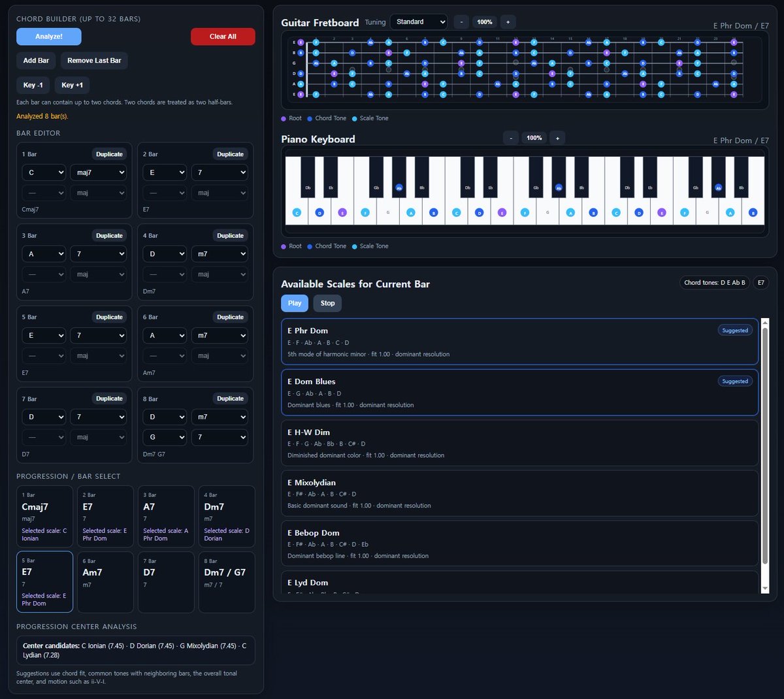This screenshot has width=784, height=699.
Task: Open Bar 1 root note dropdown (C)
Action: pyautogui.click(x=44, y=172)
